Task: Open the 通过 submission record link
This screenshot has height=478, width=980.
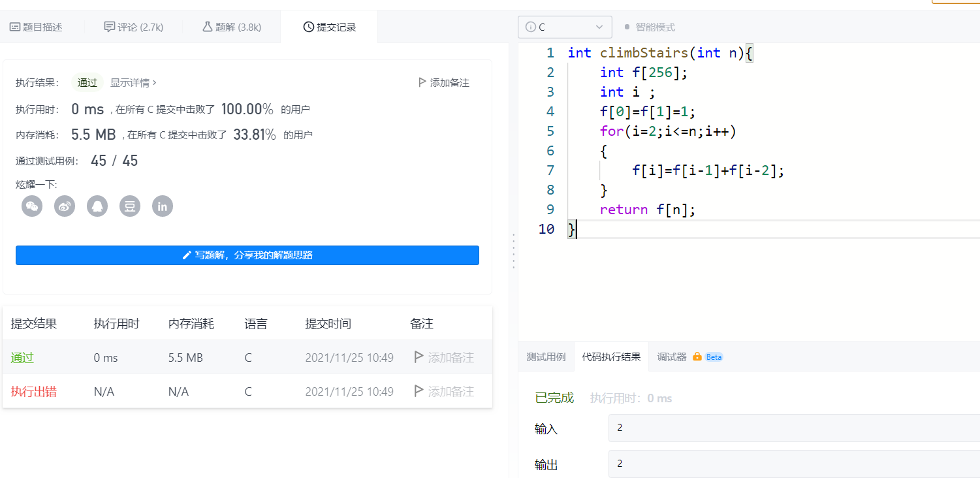Action: pyautogui.click(x=22, y=358)
